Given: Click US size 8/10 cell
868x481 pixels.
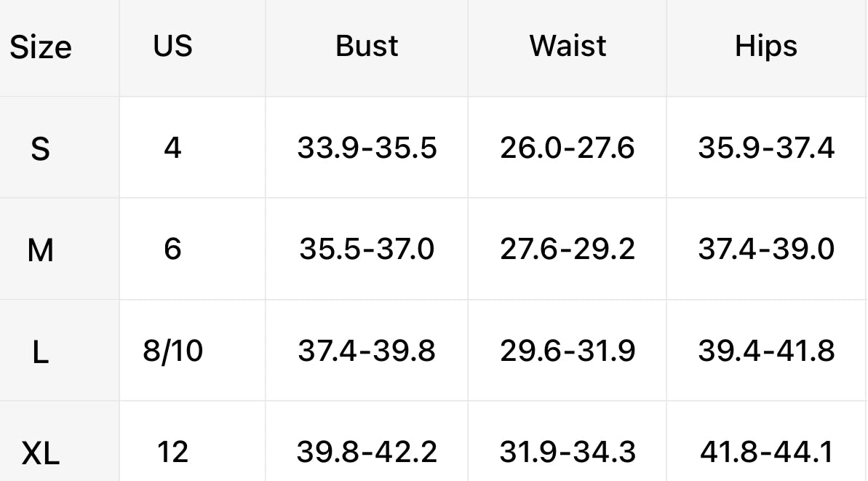Looking at the screenshot, I should pyautogui.click(x=173, y=351).
